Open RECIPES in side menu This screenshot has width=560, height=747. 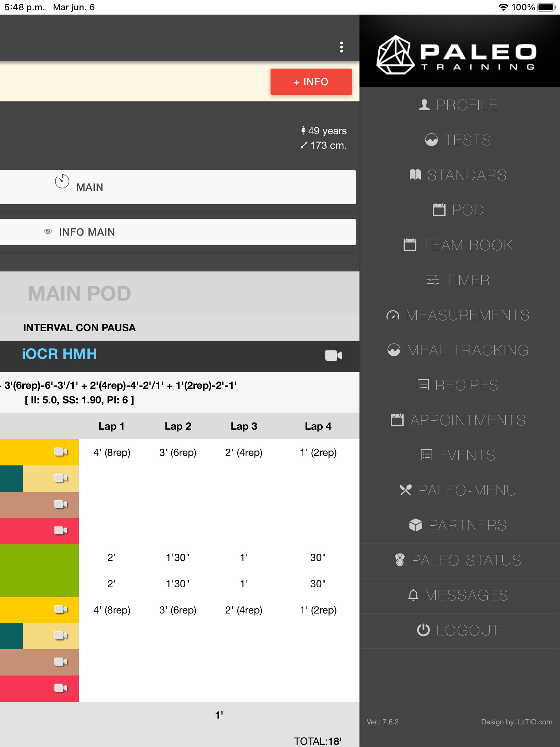point(460,385)
